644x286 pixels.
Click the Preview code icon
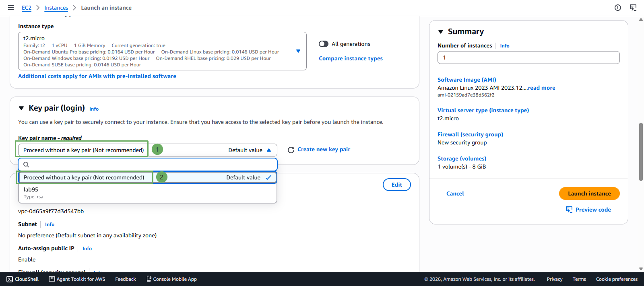569,210
